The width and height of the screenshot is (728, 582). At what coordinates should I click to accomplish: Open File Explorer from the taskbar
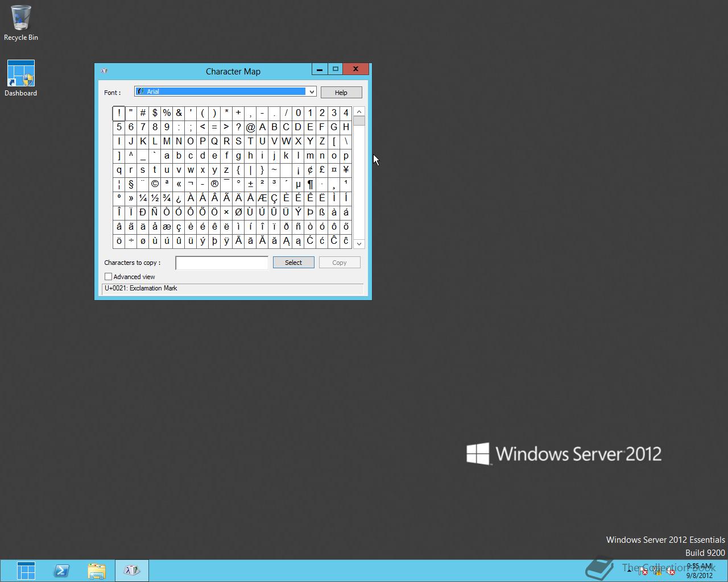[x=97, y=571]
